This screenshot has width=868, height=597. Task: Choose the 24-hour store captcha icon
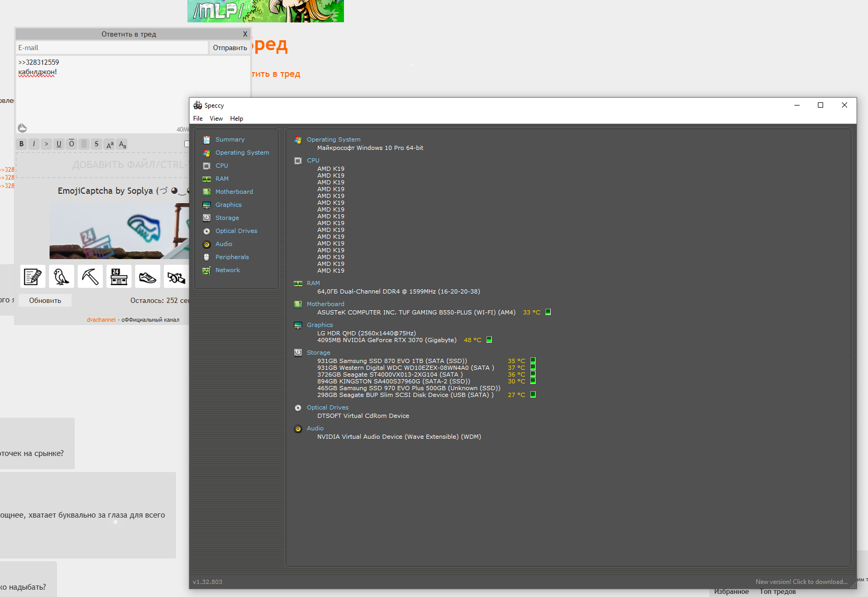pyautogui.click(x=119, y=276)
